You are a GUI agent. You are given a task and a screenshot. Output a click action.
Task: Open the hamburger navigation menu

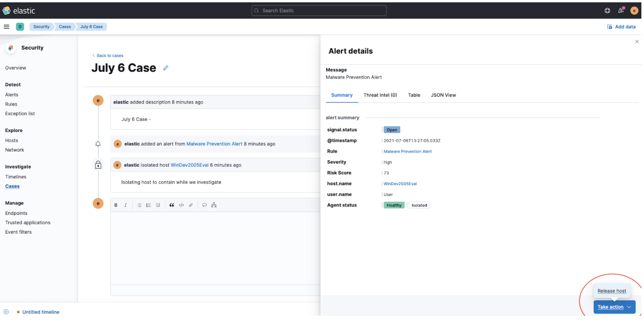coord(7,27)
